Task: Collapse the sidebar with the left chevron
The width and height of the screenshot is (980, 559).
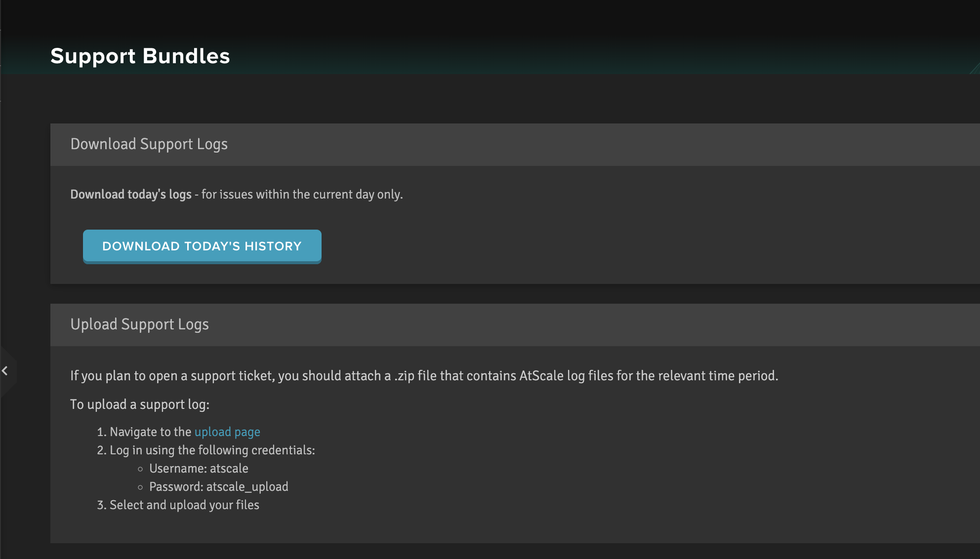Action: point(5,370)
